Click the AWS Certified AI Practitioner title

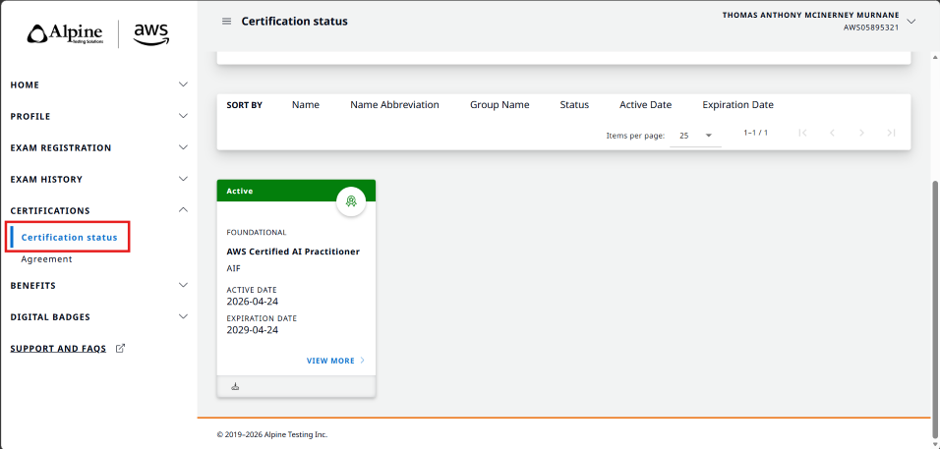coord(293,252)
